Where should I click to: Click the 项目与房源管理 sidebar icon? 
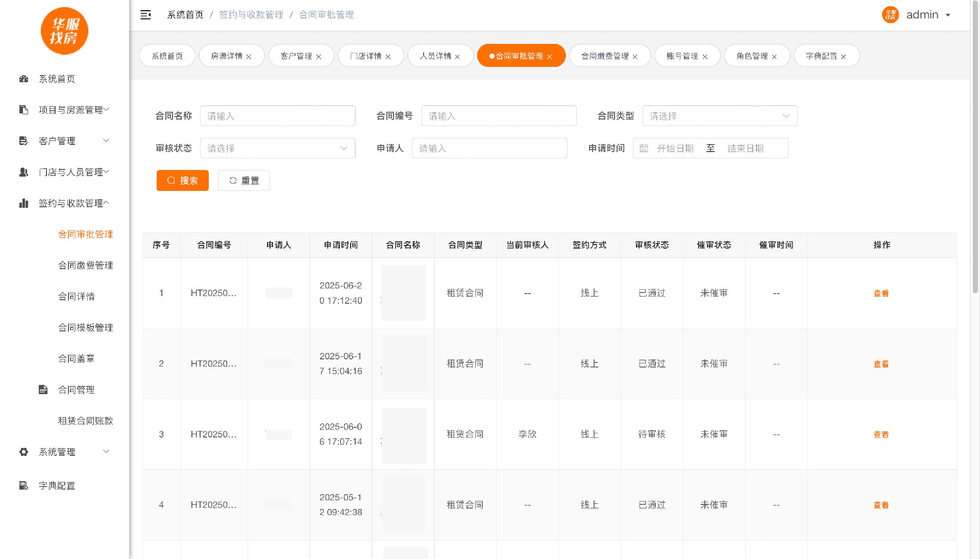coord(23,110)
